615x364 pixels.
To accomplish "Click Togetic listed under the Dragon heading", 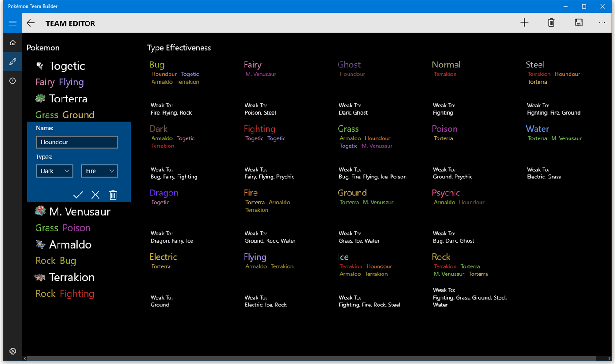I will (x=160, y=203).
